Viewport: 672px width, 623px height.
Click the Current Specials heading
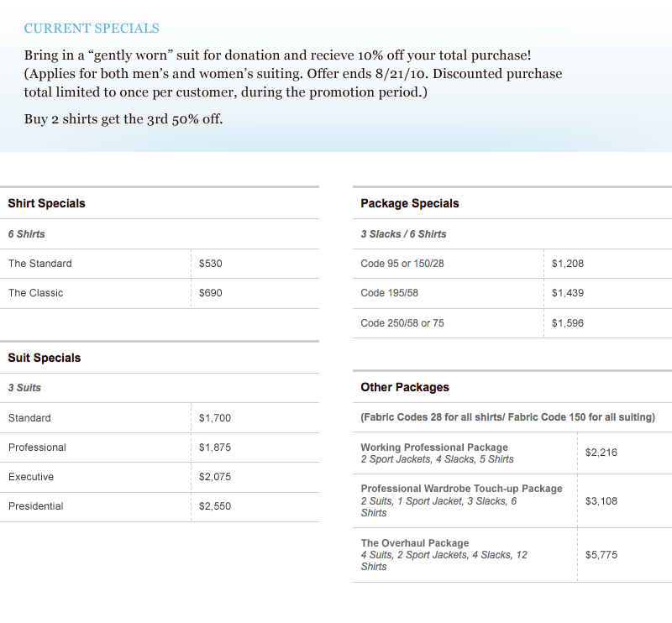pos(92,29)
